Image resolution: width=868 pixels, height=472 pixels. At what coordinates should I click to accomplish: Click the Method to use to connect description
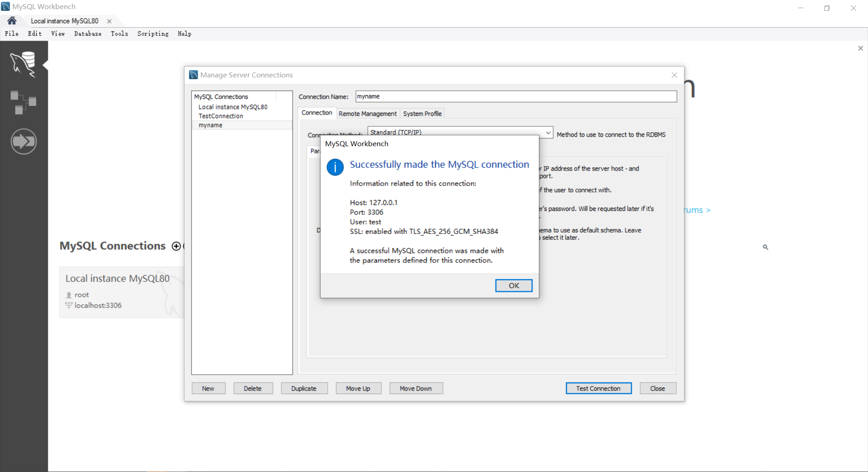pos(611,135)
